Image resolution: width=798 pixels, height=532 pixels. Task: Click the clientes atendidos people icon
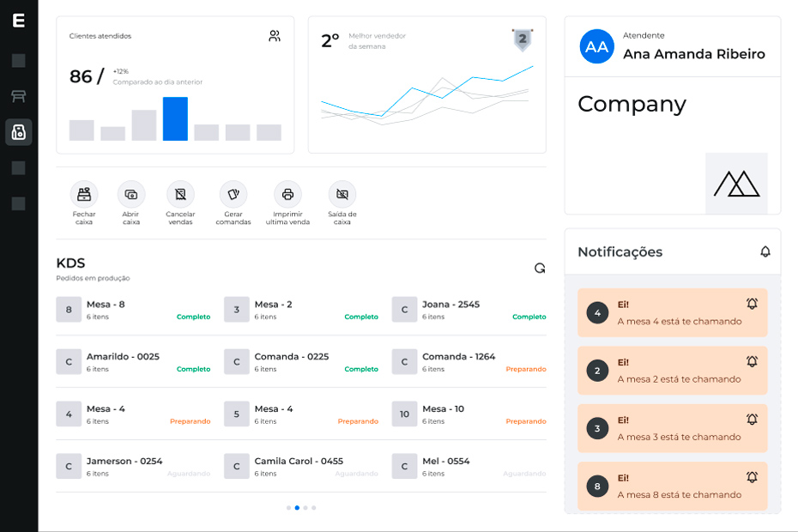point(275,36)
